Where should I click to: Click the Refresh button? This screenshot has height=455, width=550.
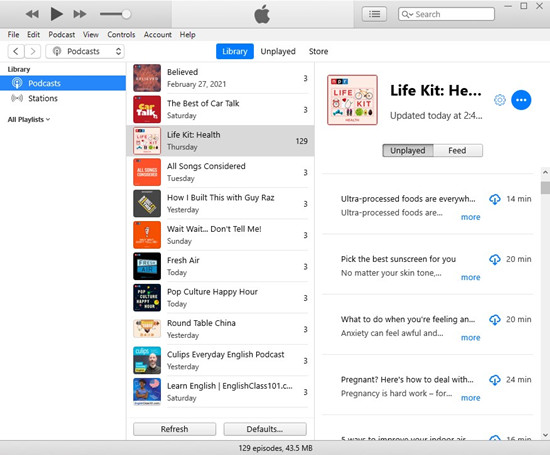point(174,429)
